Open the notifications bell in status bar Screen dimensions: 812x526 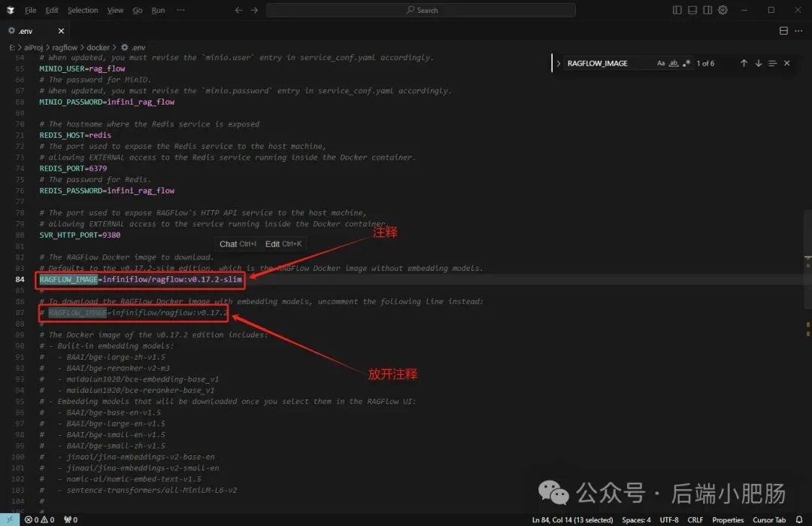coord(799,519)
